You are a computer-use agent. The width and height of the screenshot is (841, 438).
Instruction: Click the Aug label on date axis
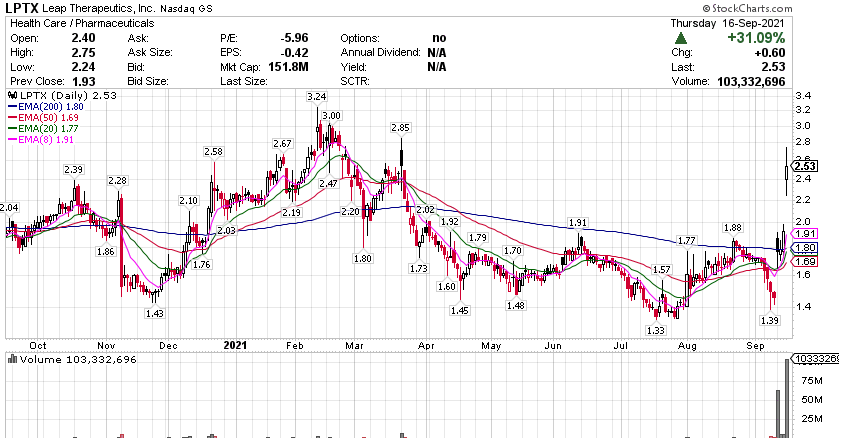click(687, 346)
